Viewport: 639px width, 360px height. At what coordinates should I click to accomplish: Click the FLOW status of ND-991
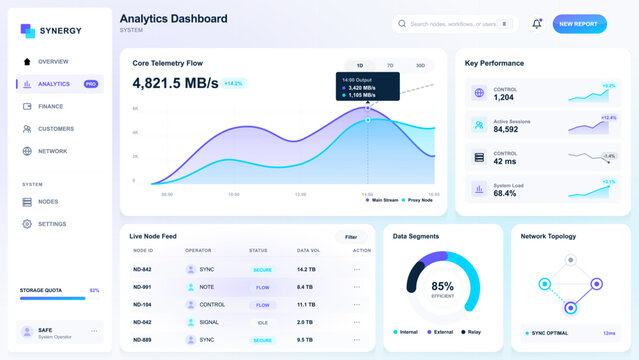pyautogui.click(x=262, y=287)
